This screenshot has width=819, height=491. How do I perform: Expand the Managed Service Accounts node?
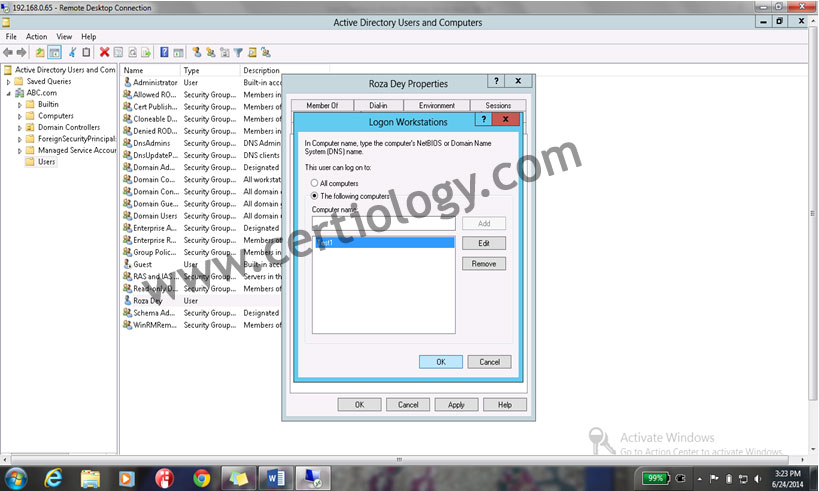pos(20,150)
